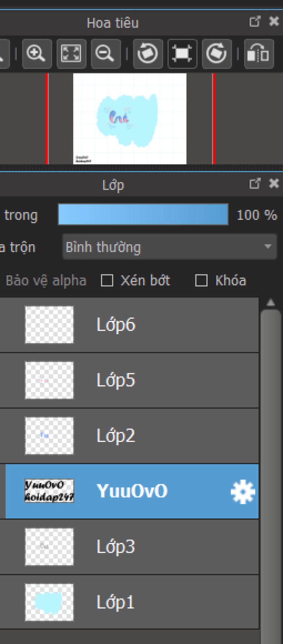
Task: Fit the canvas to the navigator window
Action: 71,54
